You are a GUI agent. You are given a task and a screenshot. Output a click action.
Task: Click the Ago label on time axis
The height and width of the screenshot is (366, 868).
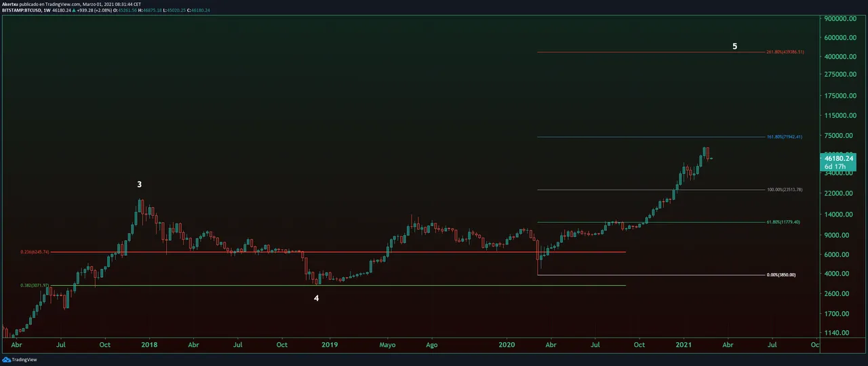tap(431, 345)
